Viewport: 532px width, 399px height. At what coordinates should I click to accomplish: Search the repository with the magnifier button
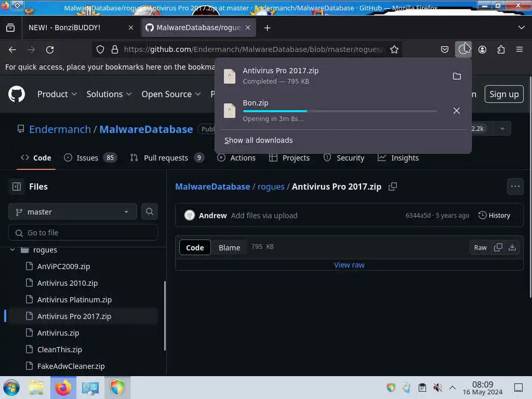pyautogui.click(x=149, y=212)
